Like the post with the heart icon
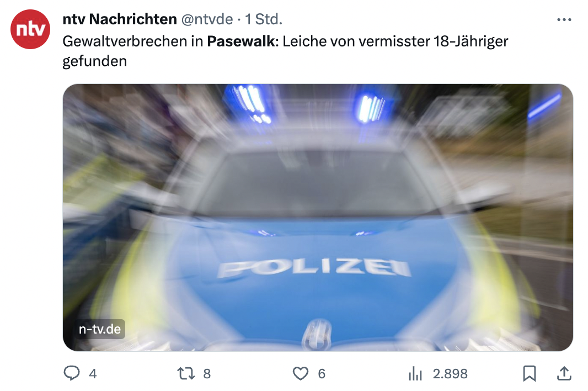 pyautogui.click(x=301, y=374)
